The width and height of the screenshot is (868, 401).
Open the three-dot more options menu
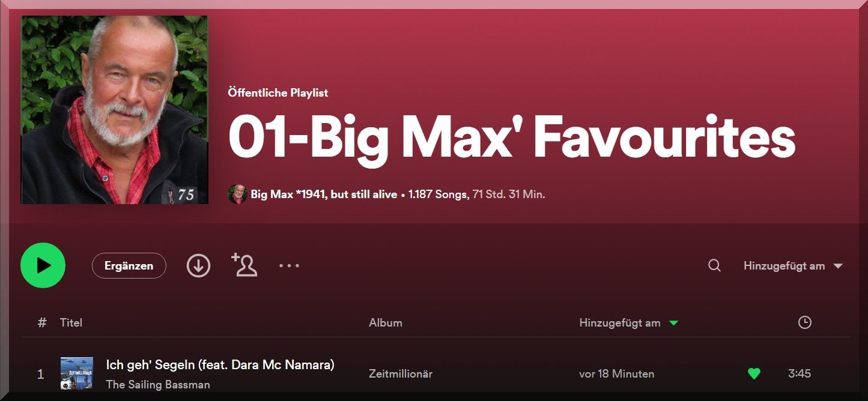point(289,265)
